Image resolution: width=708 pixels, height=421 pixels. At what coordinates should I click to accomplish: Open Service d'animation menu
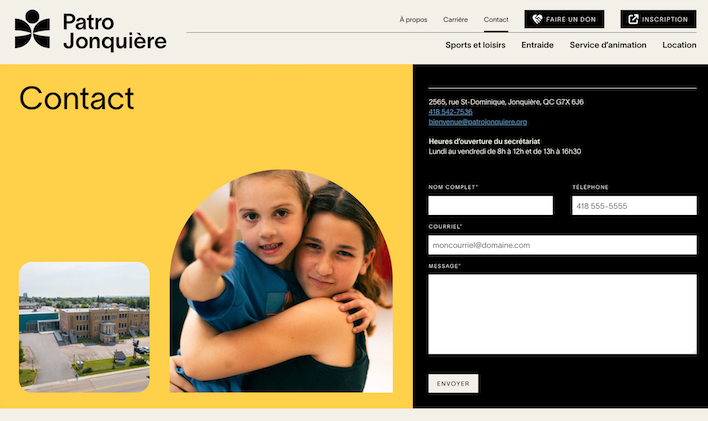[x=608, y=45]
